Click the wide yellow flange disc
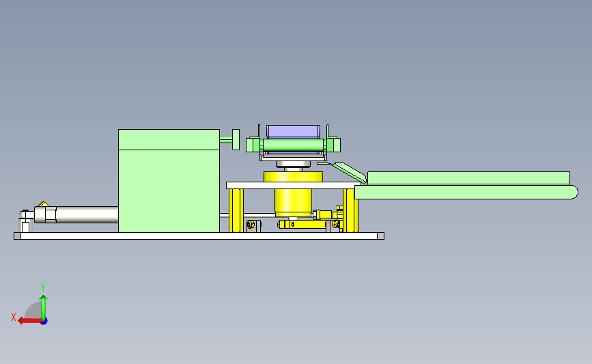Image resolution: width=592 pixels, height=364 pixels. click(293, 177)
